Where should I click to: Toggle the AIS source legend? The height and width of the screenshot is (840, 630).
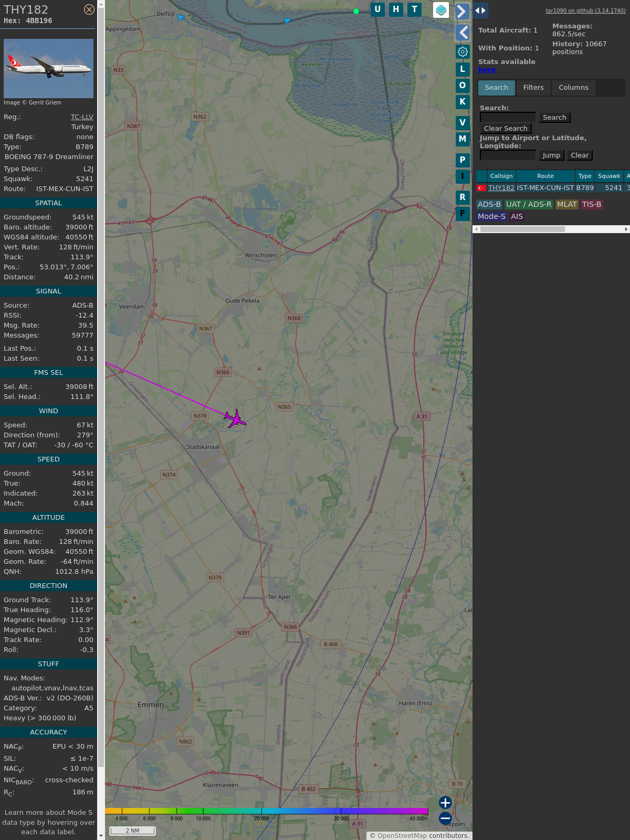517,216
